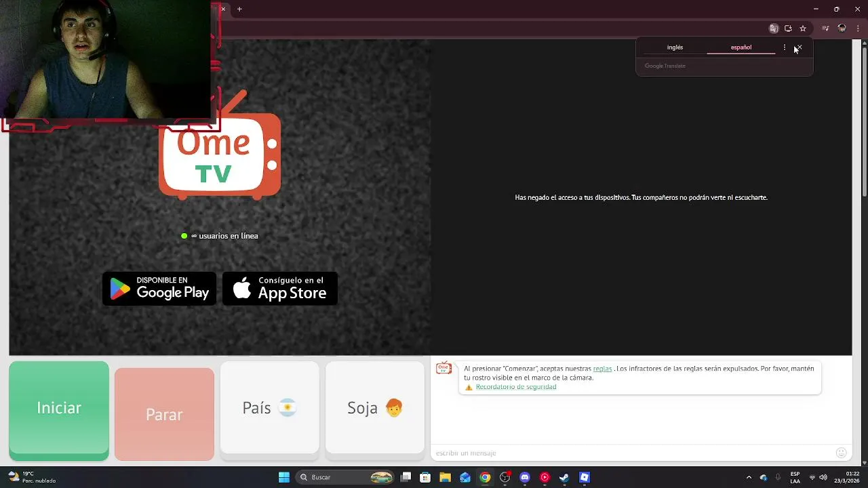This screenshot has height=488, width=868.
Task: Open the Recordatorio de seguridad link
Action: pyautogui.click(x=516, y=387)
